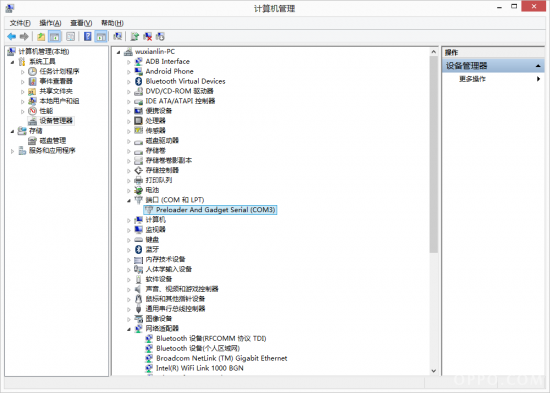Click the Uninstall device icon with red X
Image resolution: width=550 pixels, height=393 pixels.
coord(148,36)
